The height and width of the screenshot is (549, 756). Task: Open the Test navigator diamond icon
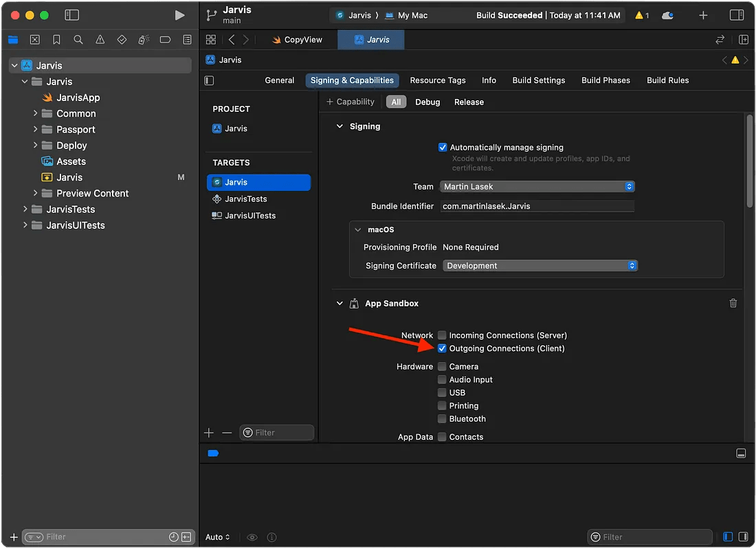(122, 40)
